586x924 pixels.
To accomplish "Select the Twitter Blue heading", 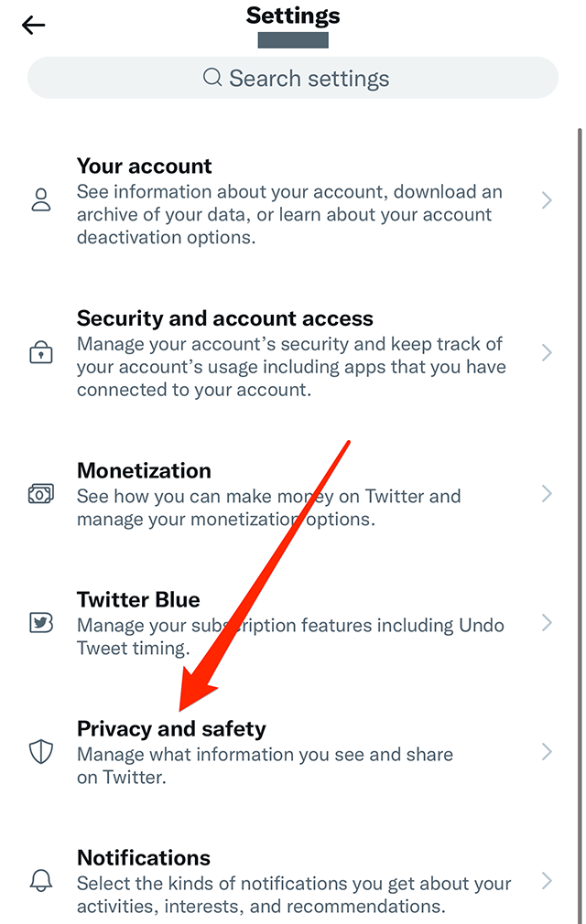I will pos(138,600).
